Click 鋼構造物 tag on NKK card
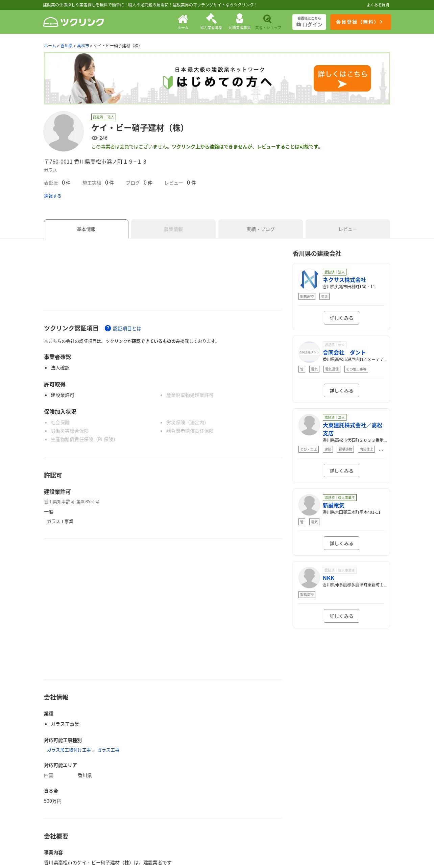The image size is (434, 868). point(307,595)
